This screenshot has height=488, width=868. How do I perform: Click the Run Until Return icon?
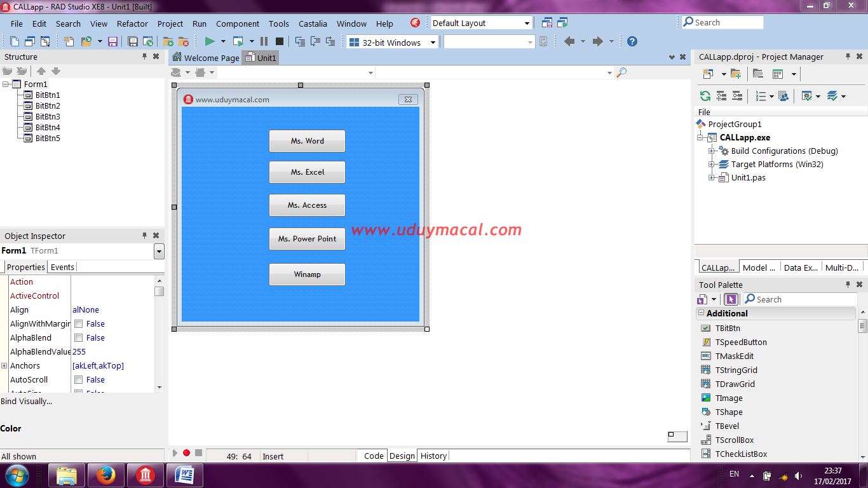click(330, 41)
